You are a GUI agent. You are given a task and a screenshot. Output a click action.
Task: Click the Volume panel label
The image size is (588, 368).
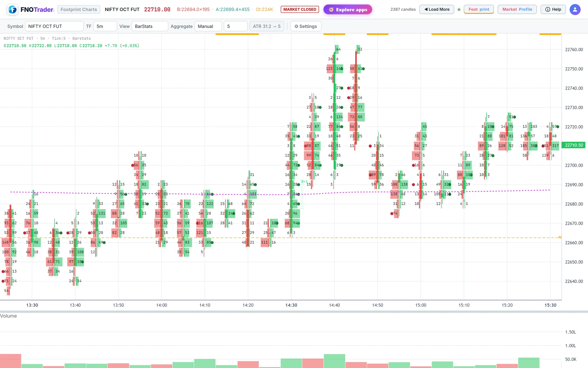pos(9,316)
